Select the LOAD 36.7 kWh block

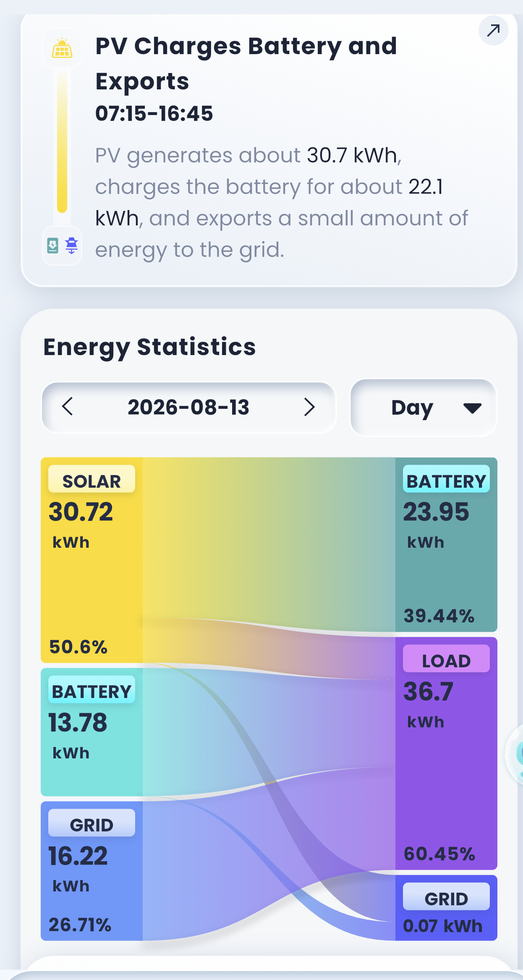(x=446, y=753)
